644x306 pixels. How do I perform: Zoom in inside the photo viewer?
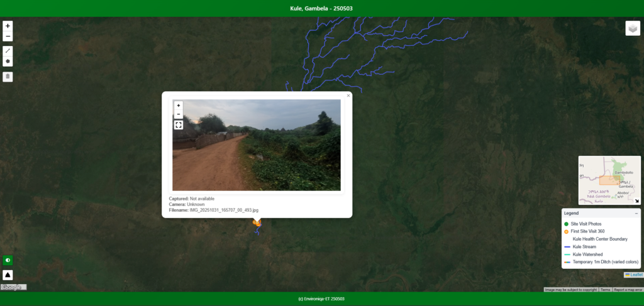[179, 106]
